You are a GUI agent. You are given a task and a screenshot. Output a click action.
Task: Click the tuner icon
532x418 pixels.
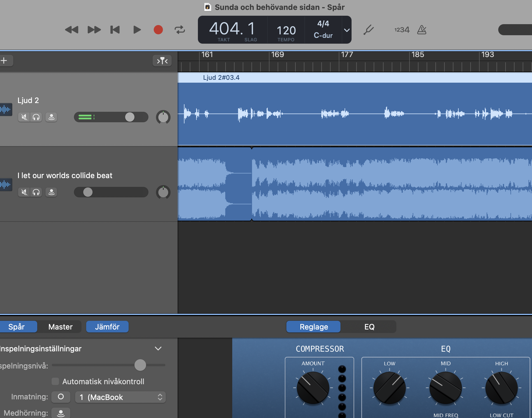click(368, 30)
